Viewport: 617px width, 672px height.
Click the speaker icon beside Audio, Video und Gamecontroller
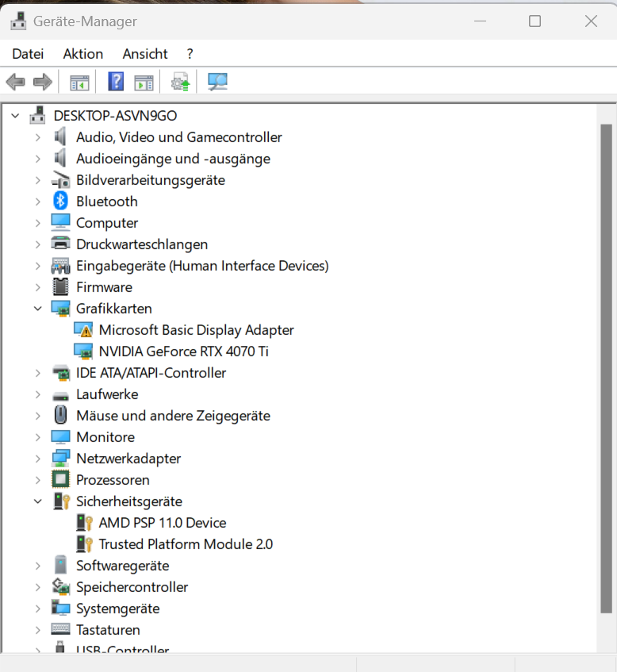point(60,136)
